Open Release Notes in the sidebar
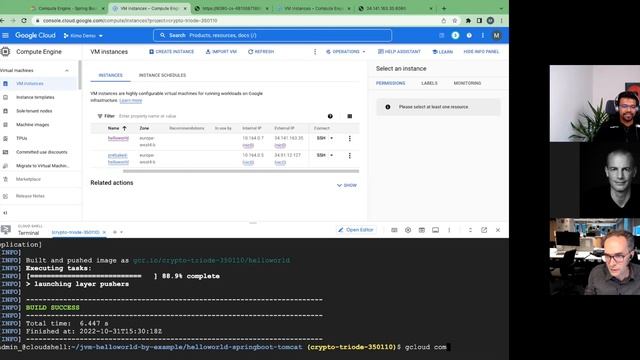Screen dimensions: 640x360 (30, 196)
